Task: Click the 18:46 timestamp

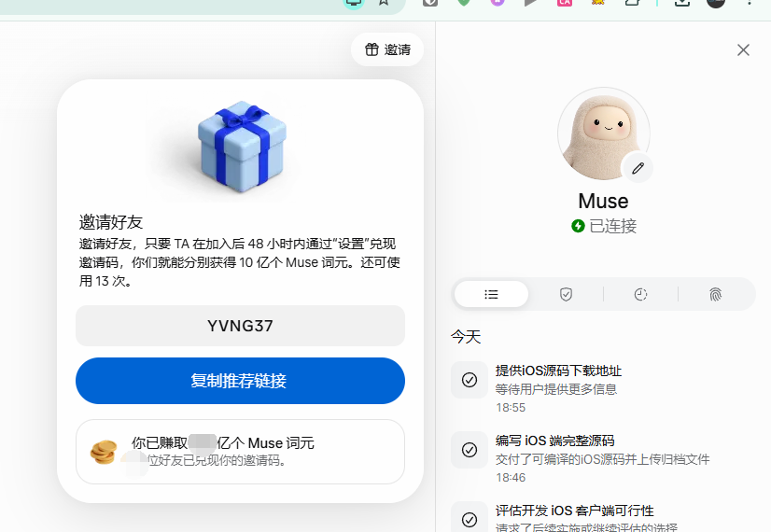Action: pyautogui.click(x=511, y=478)
